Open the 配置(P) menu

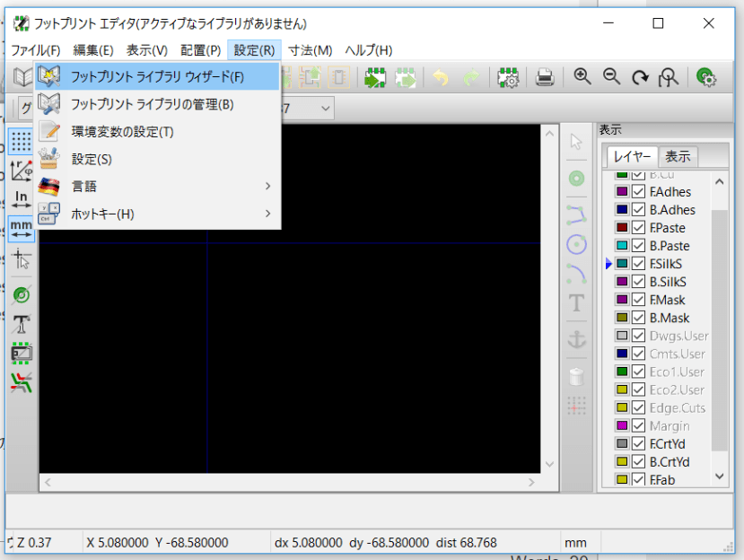click(x=200, y=50)
